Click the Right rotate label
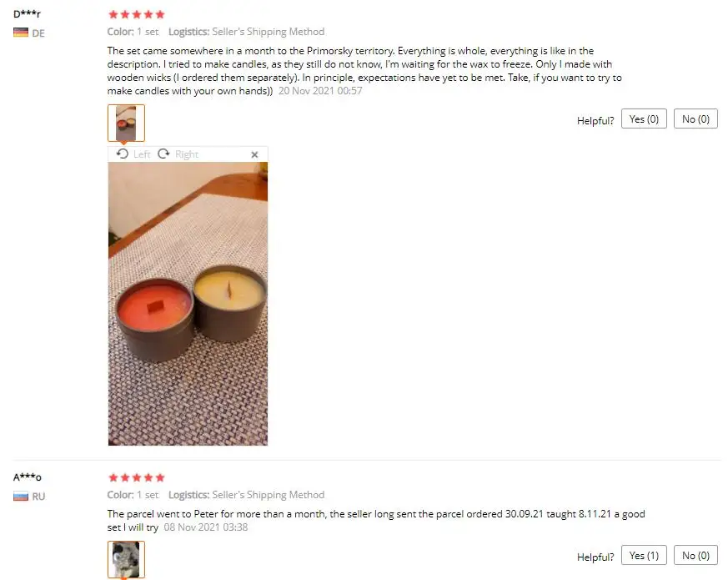This screenshot has height=580, width=728. point(187,154)
